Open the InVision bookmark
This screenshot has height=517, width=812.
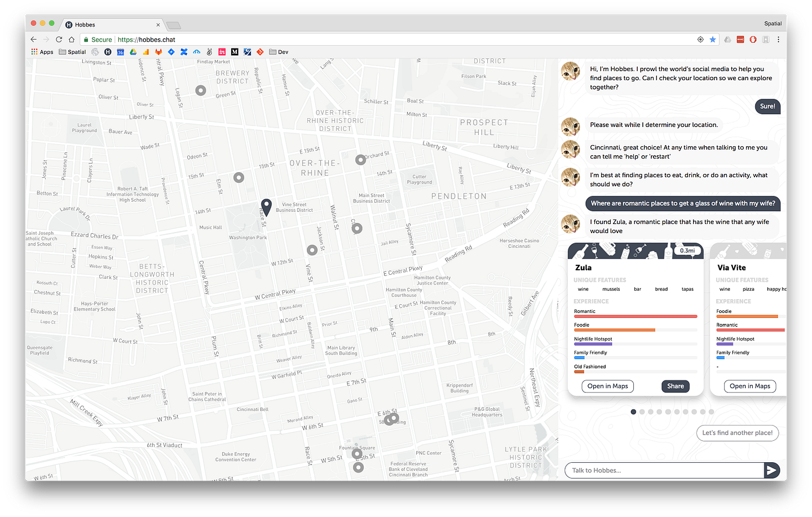(x=222, y=52)
